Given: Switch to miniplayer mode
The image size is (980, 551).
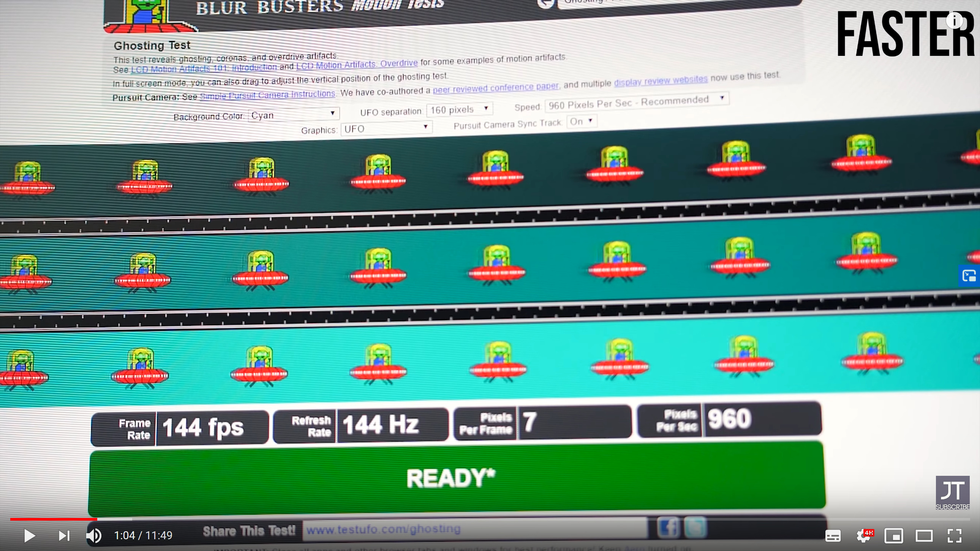Looking at the screenshot, I should 893,535.
